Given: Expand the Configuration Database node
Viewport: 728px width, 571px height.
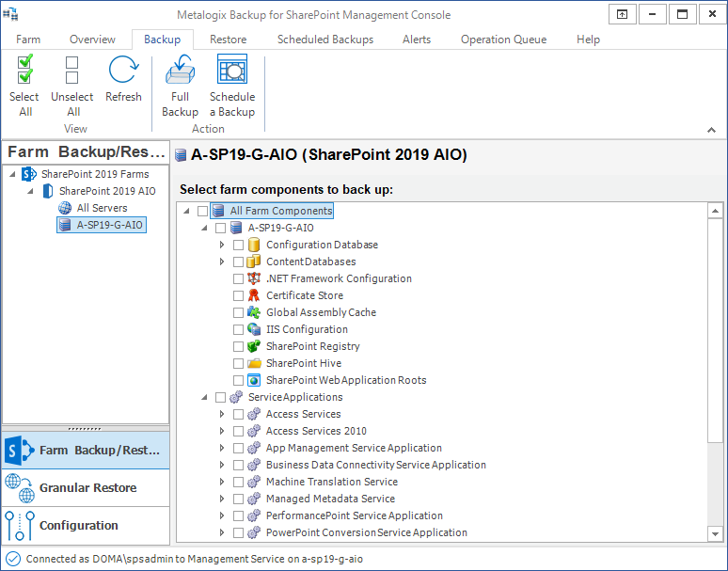Looking at the screenshot, I should (x=222, y=245).
